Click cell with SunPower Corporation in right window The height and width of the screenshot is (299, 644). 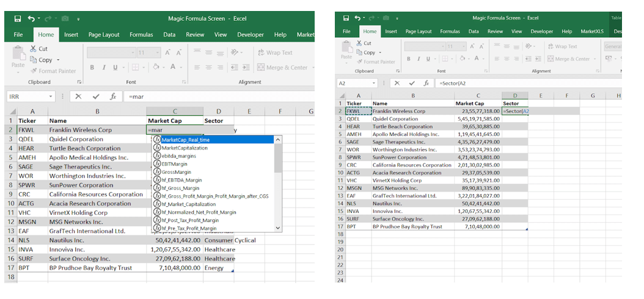click(413, 157)
